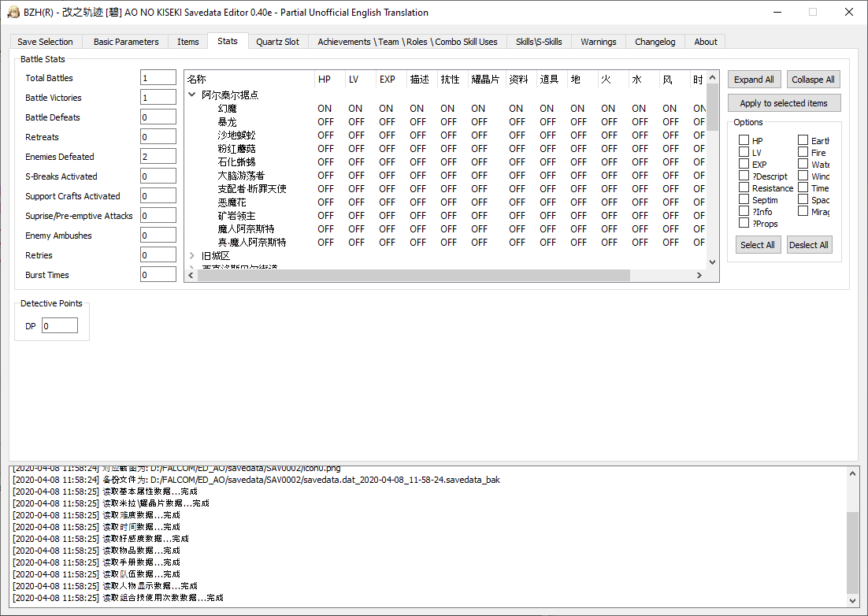Tick the Water option checkbox
The height and width of the screenshot is (616, 868).
pos(803,164)
